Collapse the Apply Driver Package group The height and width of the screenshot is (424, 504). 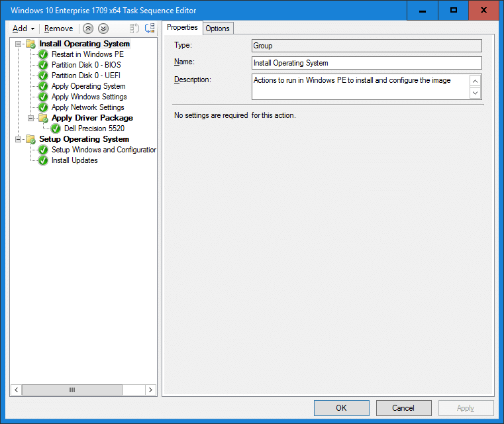(31, 119)
